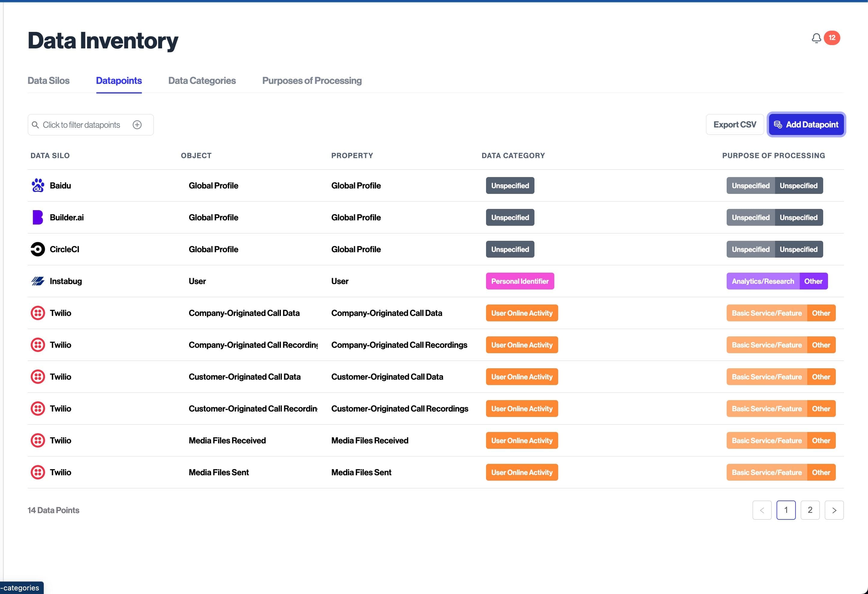Open the Purposes of Processing tab
The width and height of the screenshot is (868, 594).
(x=312, y=81)
